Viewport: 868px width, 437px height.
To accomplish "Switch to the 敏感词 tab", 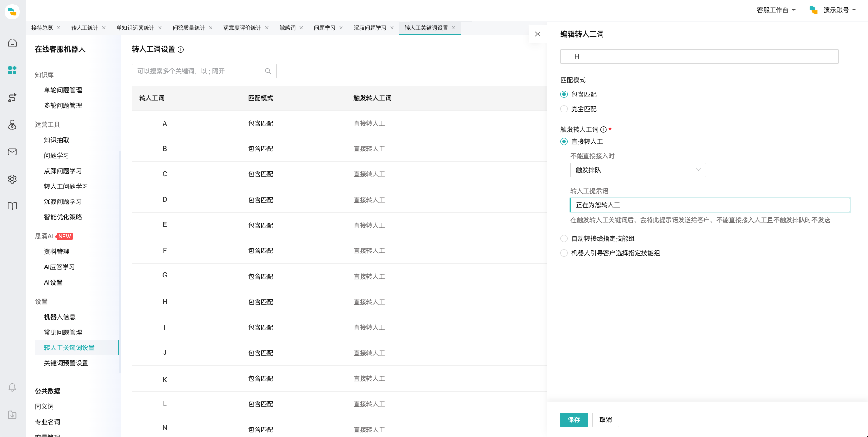I will [x=288, y=28].
